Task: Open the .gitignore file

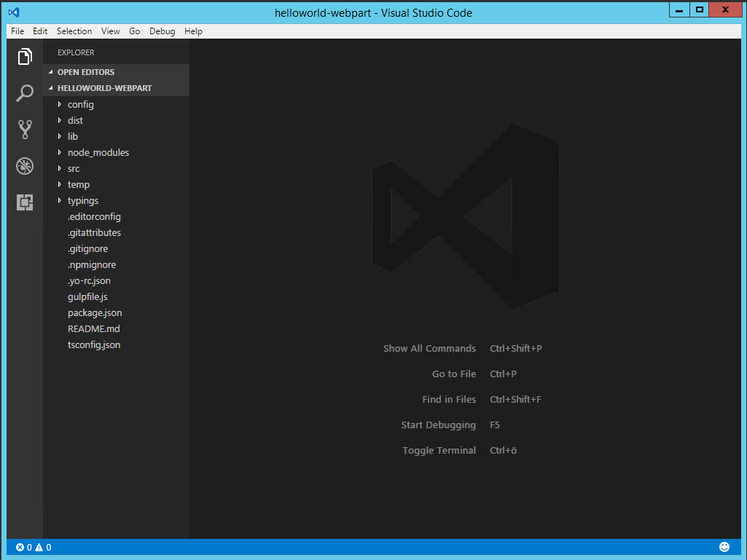Action: 87,249
